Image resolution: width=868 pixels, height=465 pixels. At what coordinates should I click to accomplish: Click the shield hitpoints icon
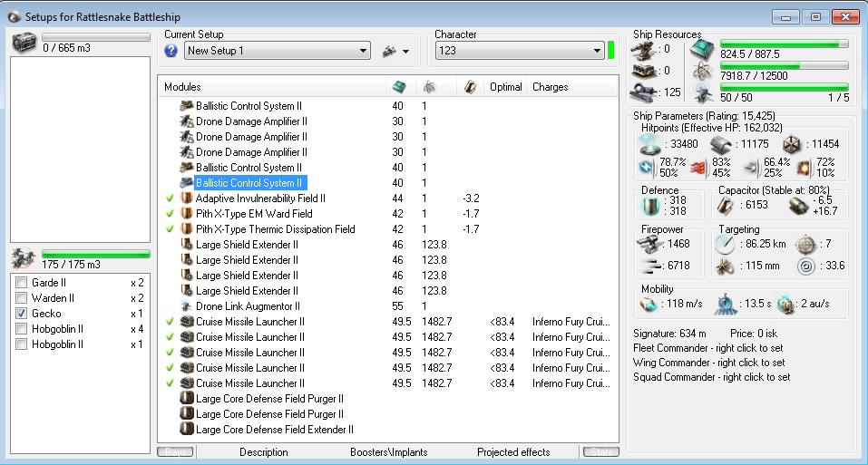tap(650, 144)
